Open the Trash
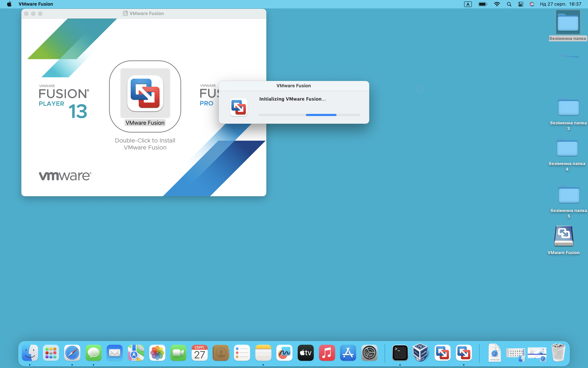 tap(558, 352)
